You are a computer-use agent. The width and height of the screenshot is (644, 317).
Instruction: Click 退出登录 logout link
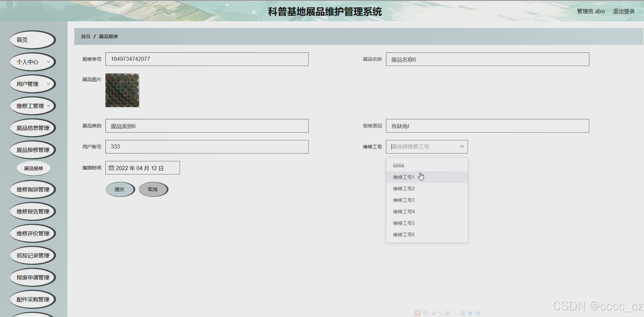(623, 11)
